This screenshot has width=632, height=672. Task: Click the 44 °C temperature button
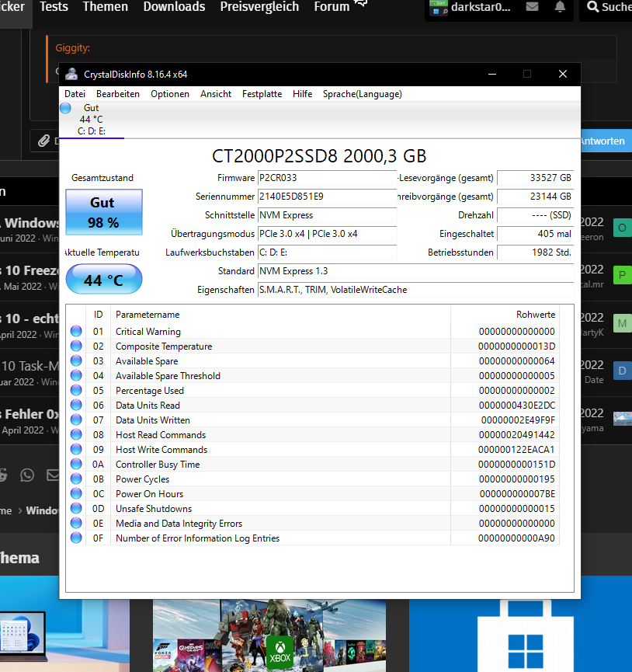point(103,280)
